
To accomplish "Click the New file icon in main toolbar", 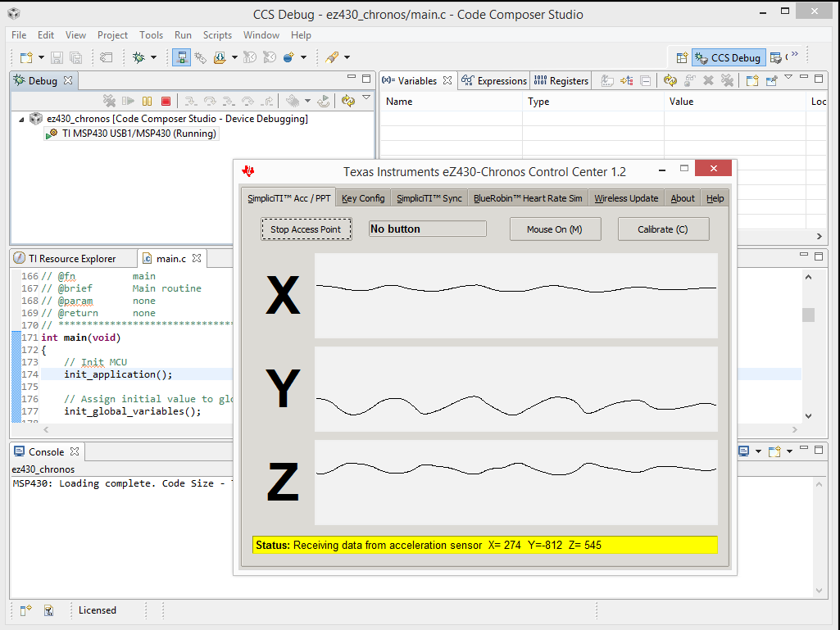I will 25,57.
